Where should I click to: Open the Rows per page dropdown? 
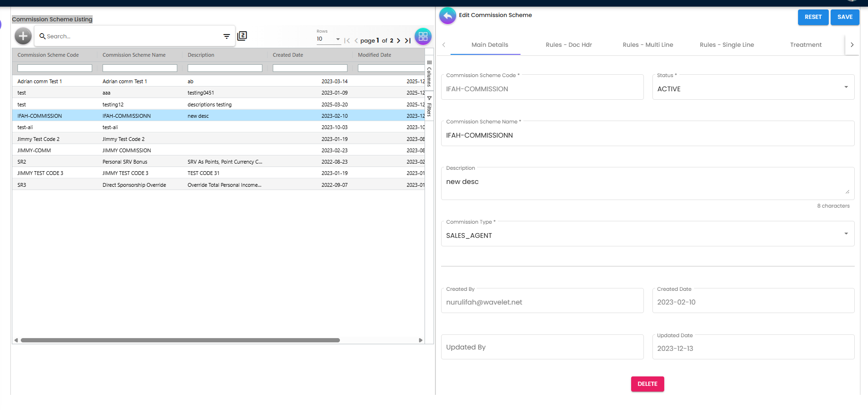(x=329, y=39)
